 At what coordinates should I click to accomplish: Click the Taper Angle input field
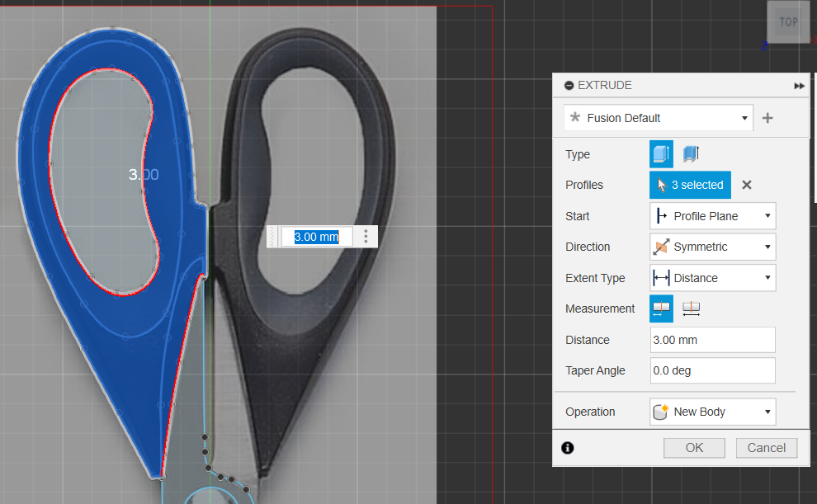point(711,370)
